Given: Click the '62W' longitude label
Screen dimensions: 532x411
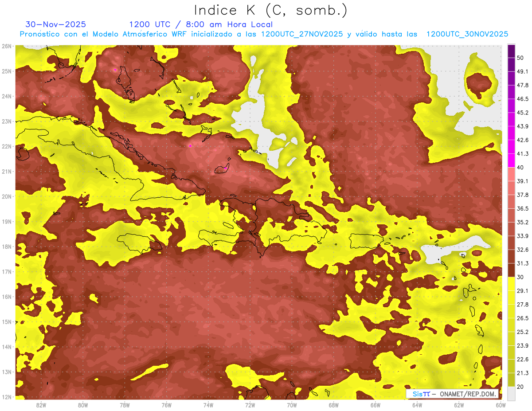Looking at the screenshot, I should click(x=459, y=405).
